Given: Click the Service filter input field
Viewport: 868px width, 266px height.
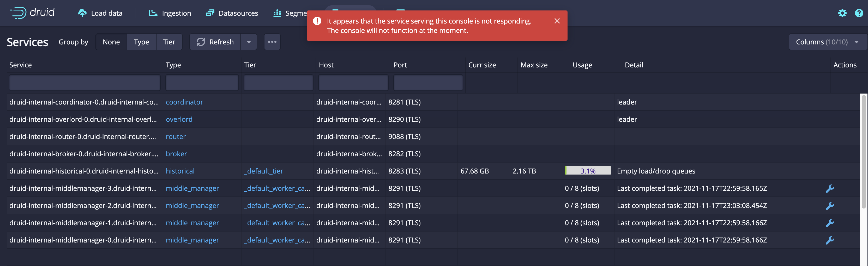Looking at the screenshot, I should (x=85, y=83).
